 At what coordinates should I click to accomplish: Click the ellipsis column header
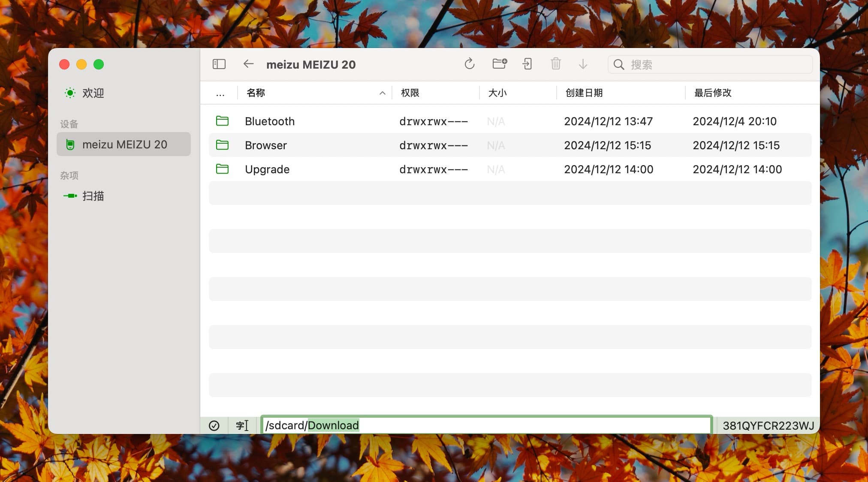pyautogui.click(x=220, y=93)
